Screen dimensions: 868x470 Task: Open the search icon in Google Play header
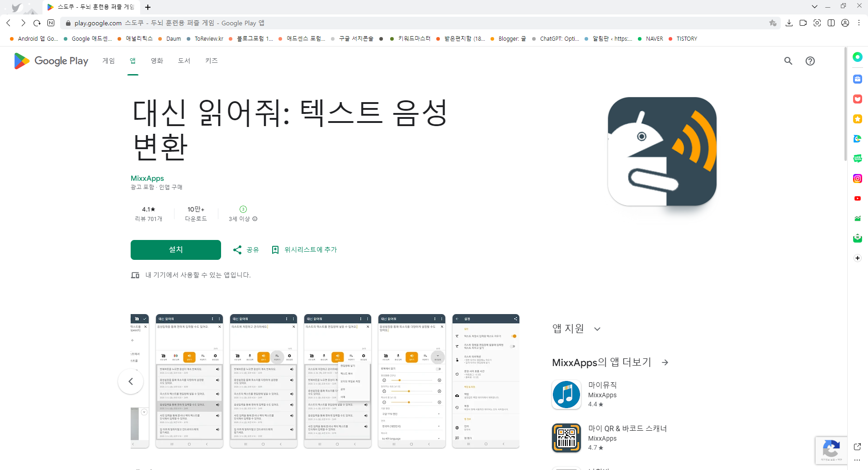[788, 61]
